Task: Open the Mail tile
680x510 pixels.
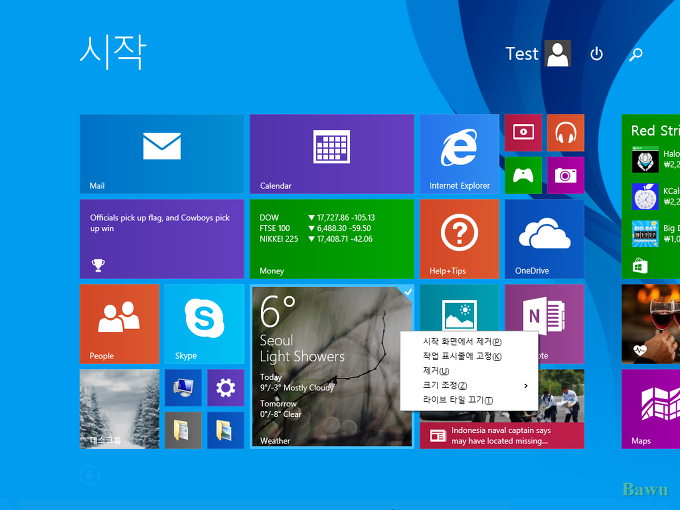Action: tap(162, 154)
